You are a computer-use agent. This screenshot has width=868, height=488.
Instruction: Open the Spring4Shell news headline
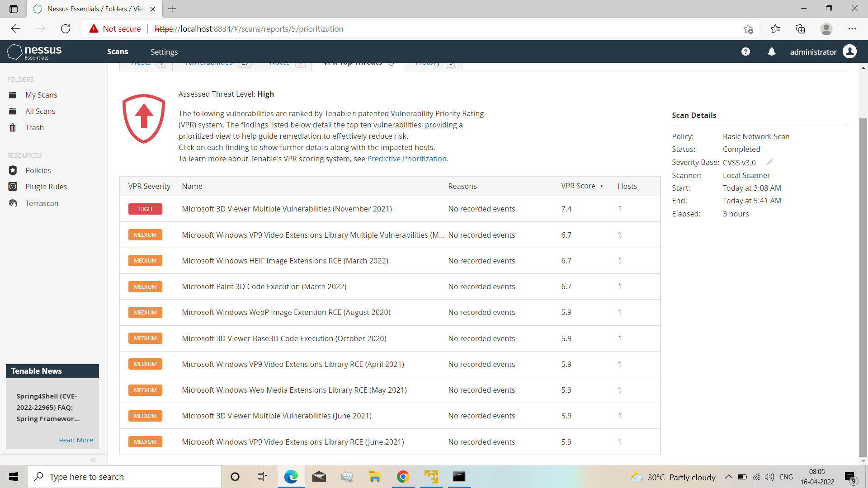[x=48, y=408]
